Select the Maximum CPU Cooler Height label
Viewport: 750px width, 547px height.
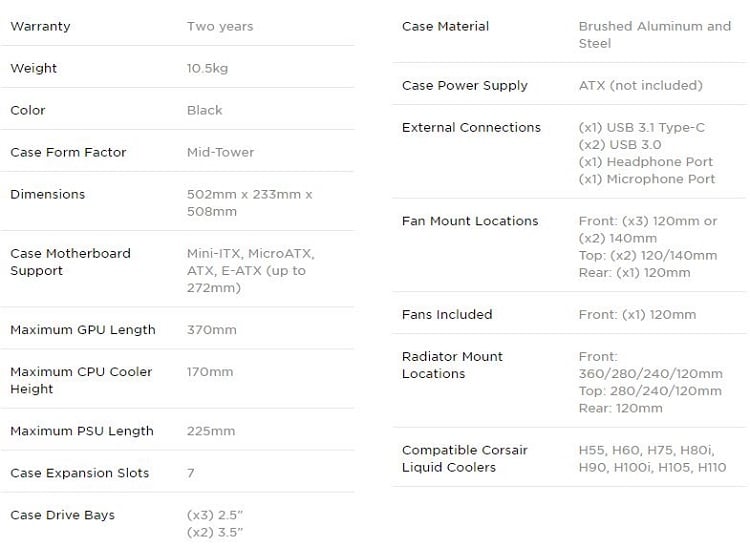pos(81,380)
